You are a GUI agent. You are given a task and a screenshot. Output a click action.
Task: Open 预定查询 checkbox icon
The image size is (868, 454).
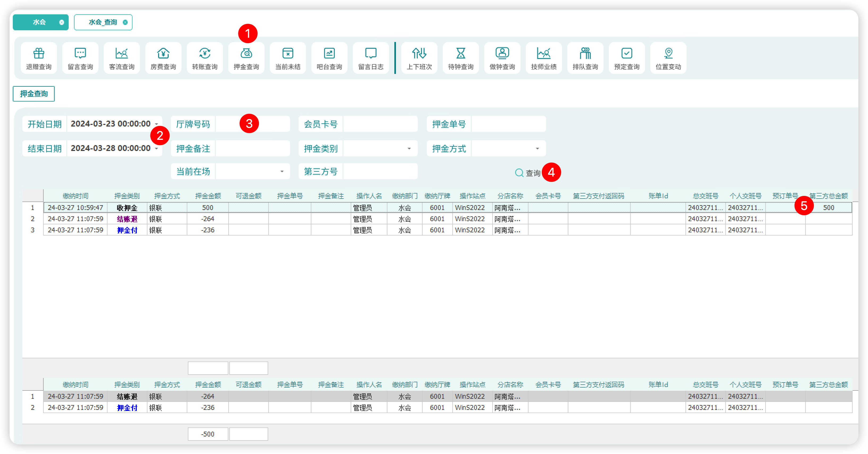pos(627,53)
